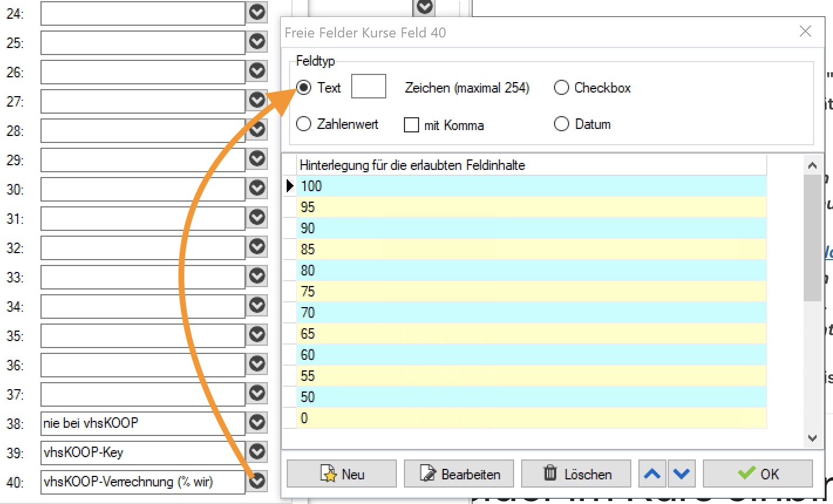This screenshot has height=504, width=833.
Task: Open dropdown for field 28
Action: coord(257,129)
